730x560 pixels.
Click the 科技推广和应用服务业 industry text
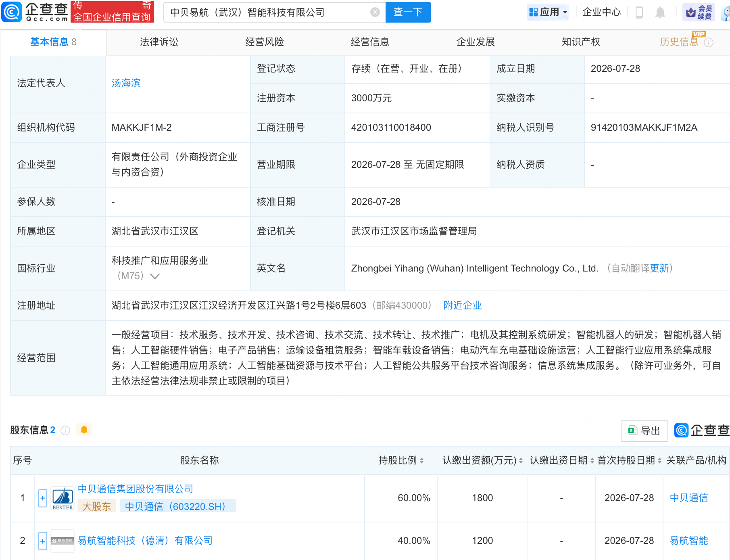pyautogui.click(x=160, y=261)
